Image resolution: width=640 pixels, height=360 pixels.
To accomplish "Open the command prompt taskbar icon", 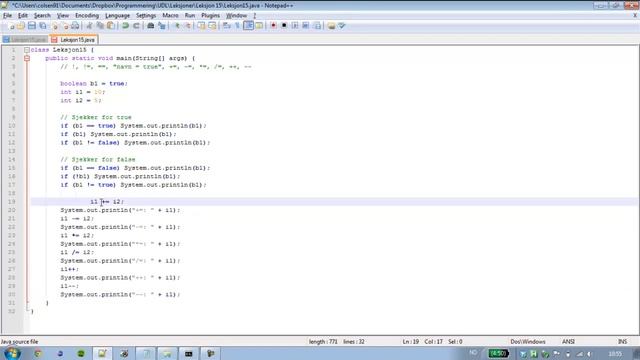I will pos(188,353).
